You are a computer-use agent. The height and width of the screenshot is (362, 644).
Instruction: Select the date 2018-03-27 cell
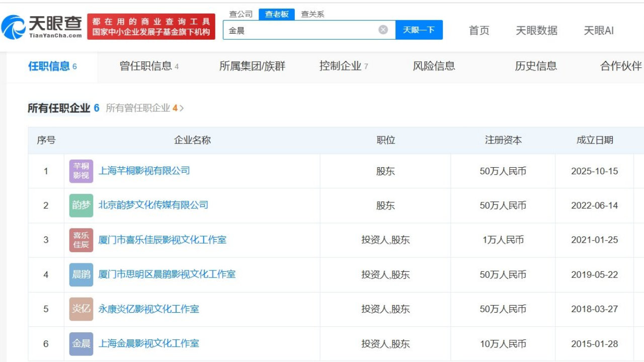[595, 309]
